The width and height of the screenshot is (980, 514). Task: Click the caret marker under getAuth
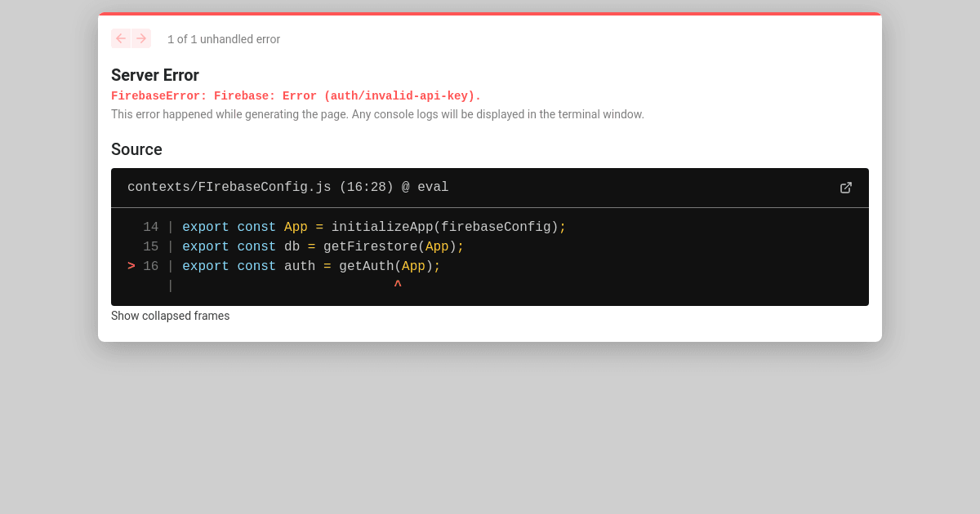pyautogui.click(x=398, y=284)
